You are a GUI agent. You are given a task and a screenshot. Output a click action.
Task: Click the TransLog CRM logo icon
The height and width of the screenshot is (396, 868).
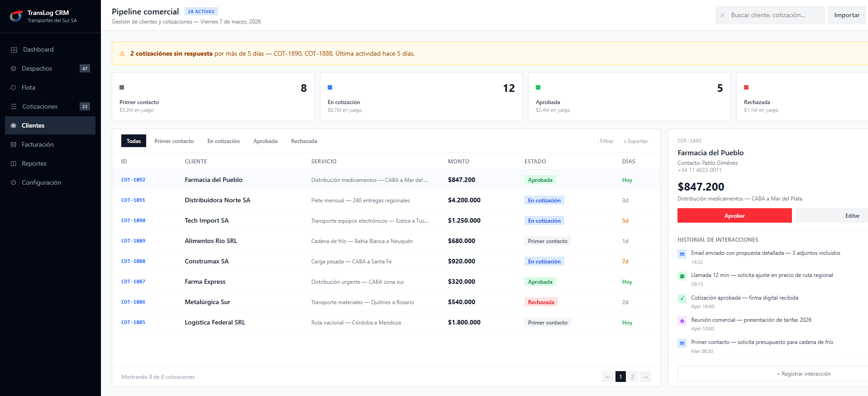tap(16, 16)
